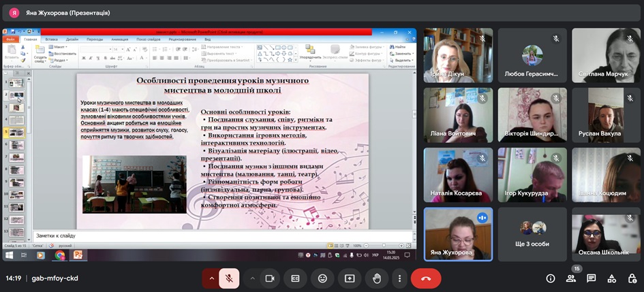Click the increase font size A icon
The image size is (644, 292).
click(128, 49)
